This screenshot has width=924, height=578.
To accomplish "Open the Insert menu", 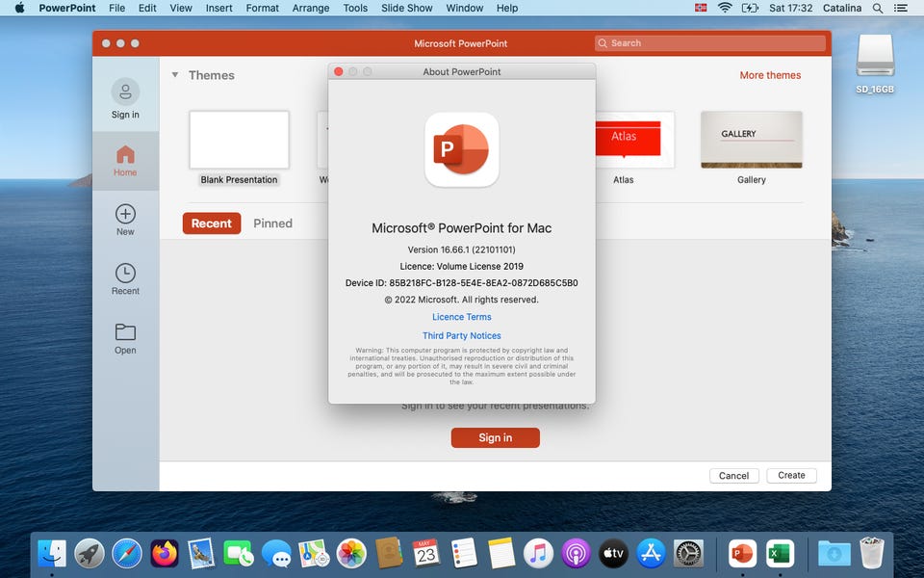I will click(x=218, y=8).
